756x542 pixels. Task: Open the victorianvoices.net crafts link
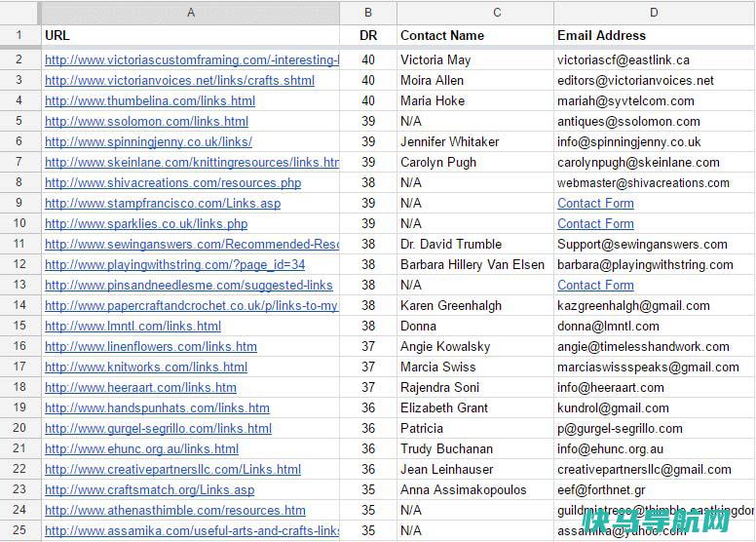coord(179,81)
